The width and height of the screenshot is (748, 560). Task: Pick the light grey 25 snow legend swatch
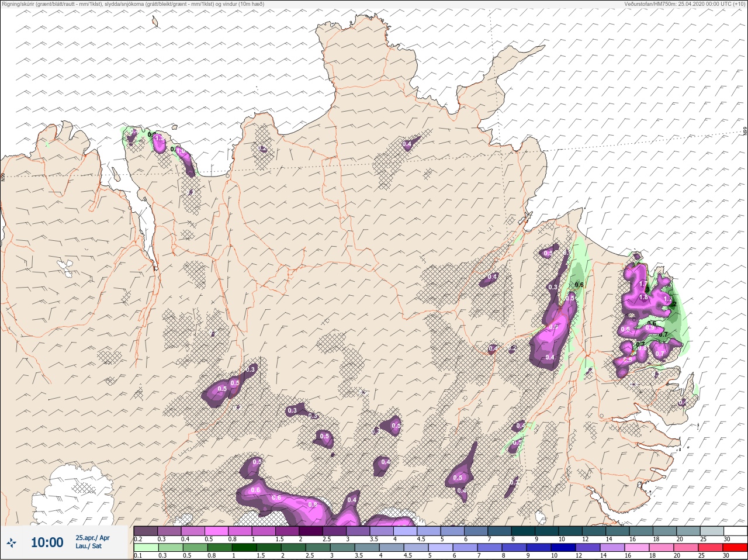coord(712,531)
